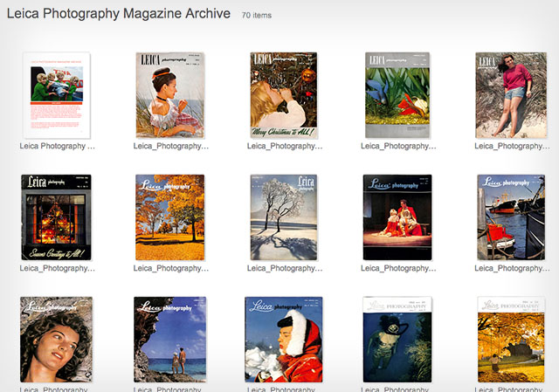
Task: Select the underwater scuba diver cover
Action: pos(397,340)
